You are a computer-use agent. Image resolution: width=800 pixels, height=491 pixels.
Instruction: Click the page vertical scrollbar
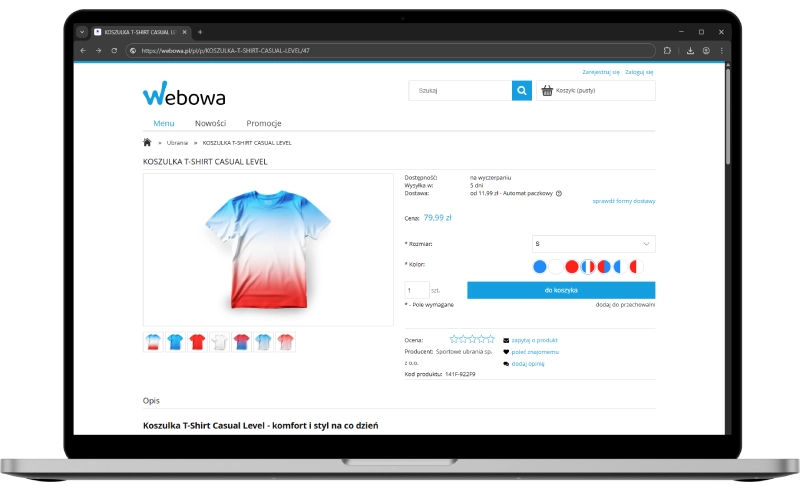pyautogui.click(x=728, y=117)
